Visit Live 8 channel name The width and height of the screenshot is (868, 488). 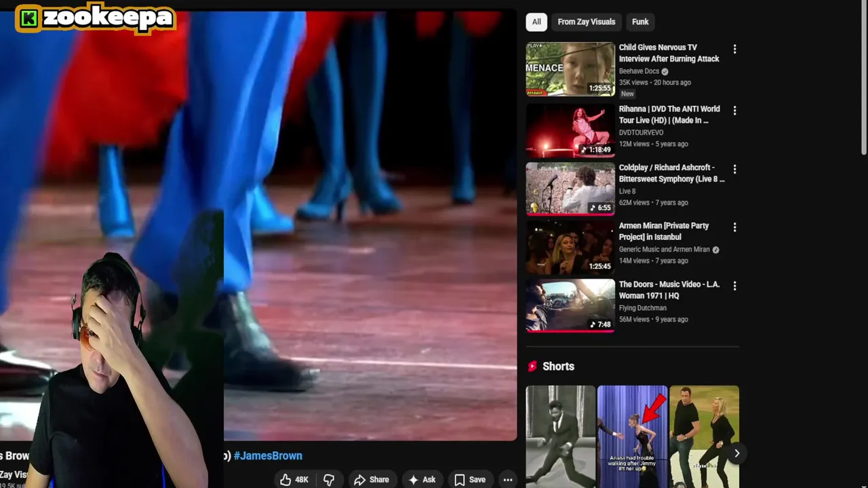(627, 191)
